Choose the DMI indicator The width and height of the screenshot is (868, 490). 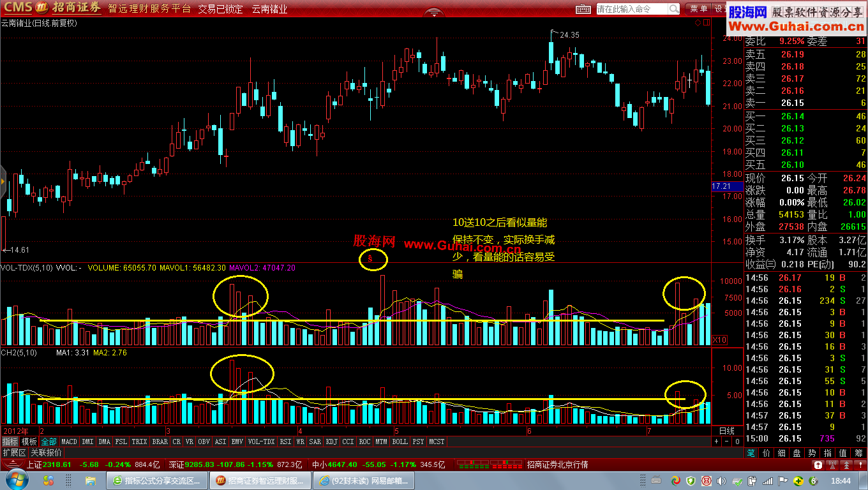tap(87, 442)
